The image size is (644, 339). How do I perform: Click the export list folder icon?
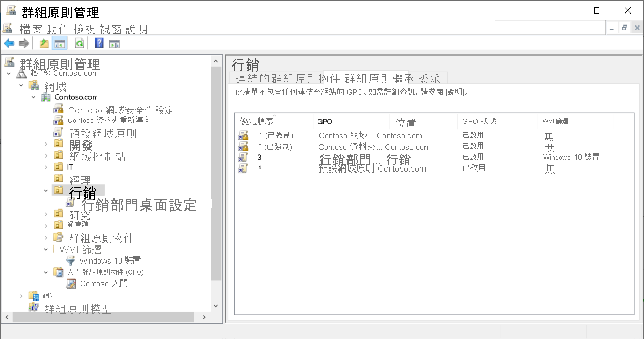pyautogui.click(x=44, y=43)
